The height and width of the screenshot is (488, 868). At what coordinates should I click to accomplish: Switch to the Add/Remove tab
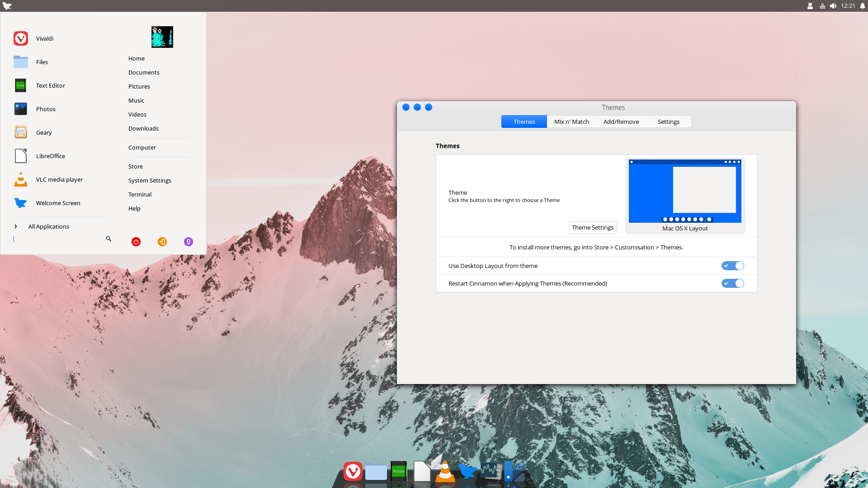[621, 122]
